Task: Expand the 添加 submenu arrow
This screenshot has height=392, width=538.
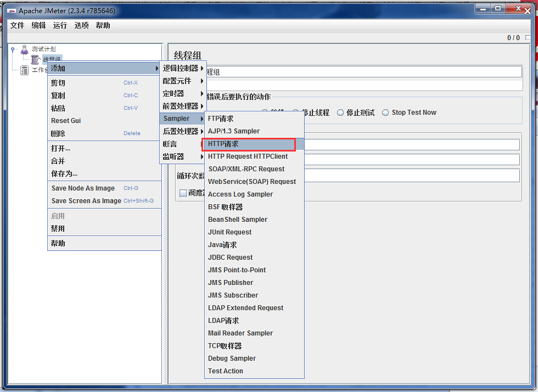Action: 157,68
